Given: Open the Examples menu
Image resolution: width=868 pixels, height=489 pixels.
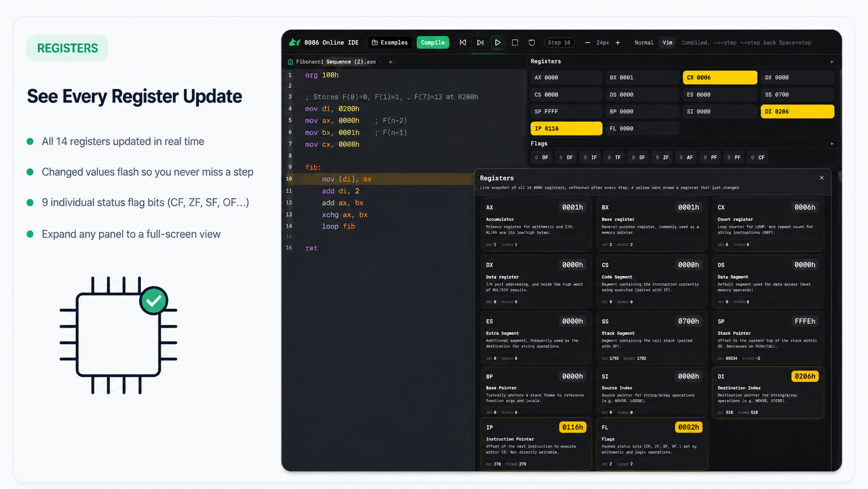Looking at the screenshot, I should (390, 43).
